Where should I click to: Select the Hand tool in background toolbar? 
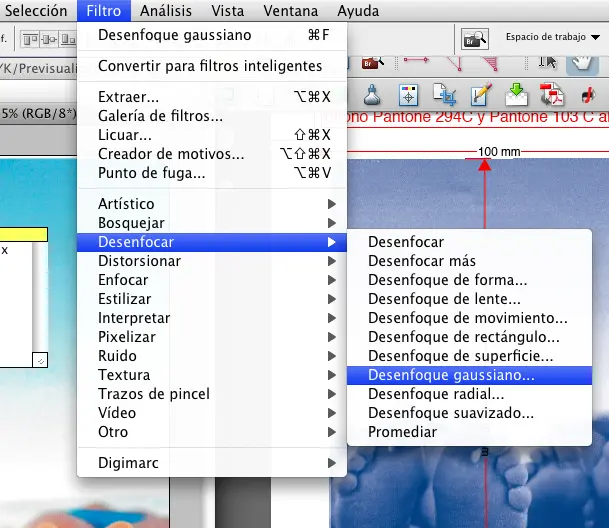tap(582, 64)
